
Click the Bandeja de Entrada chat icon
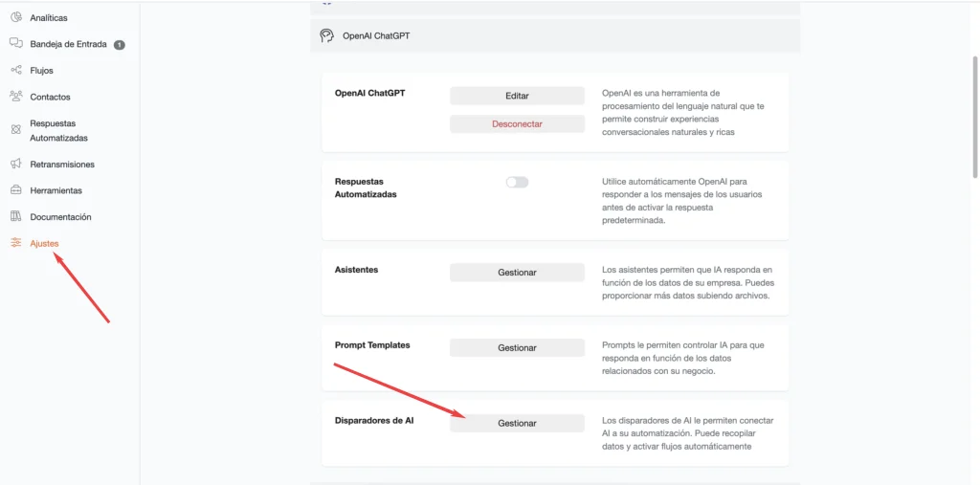tap(16, 44)
